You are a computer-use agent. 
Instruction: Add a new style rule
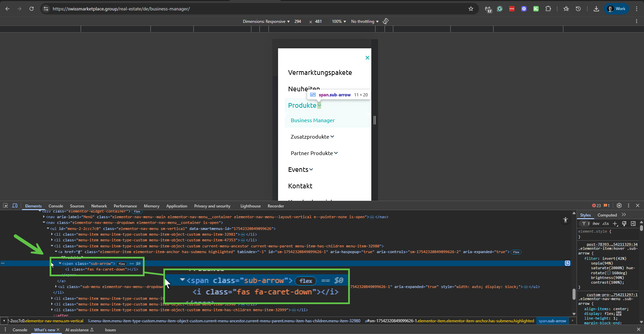(615, 224)
